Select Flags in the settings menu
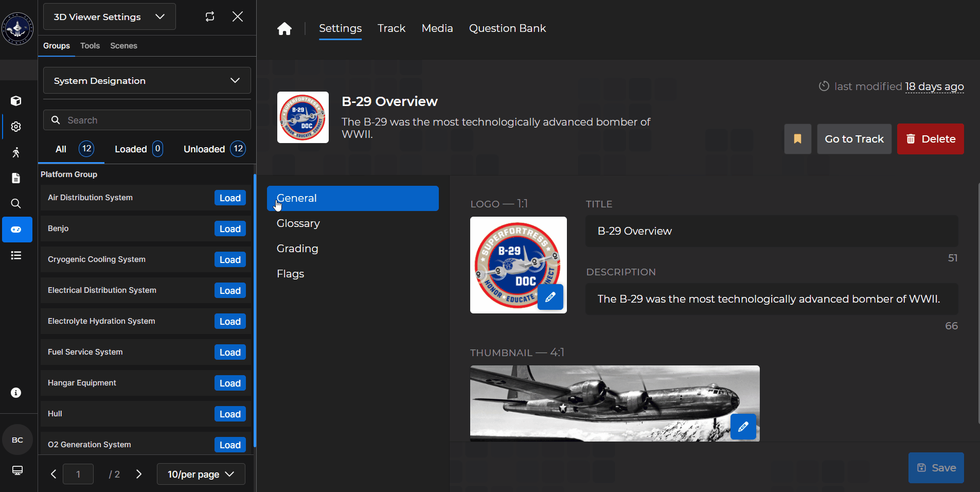980x492 pixels. (x=353, y=274)
